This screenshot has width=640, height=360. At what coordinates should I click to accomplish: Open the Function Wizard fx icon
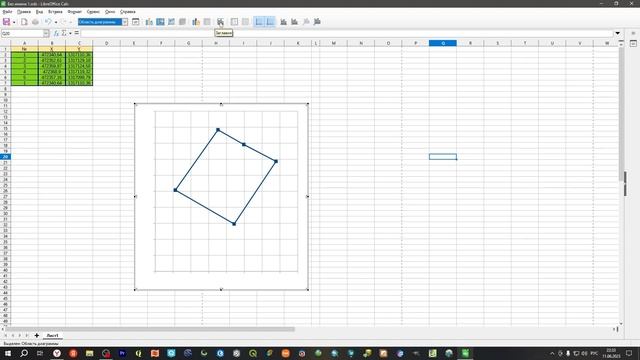point(56,33)
